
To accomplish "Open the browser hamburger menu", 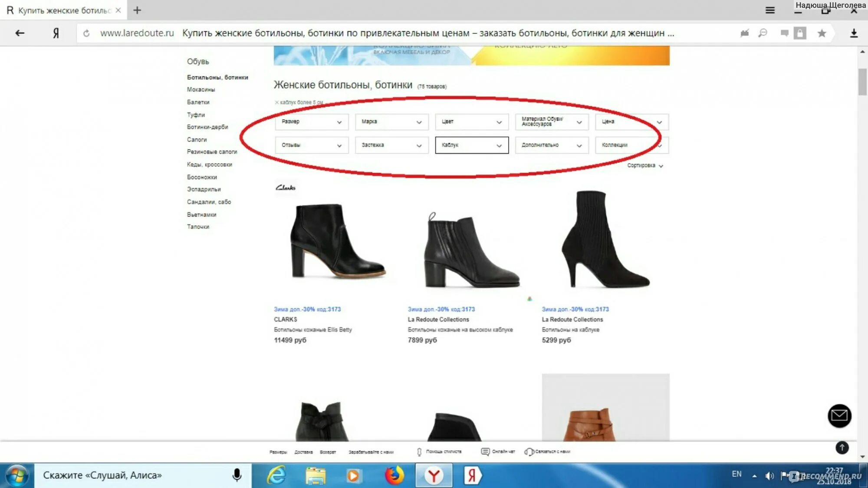I will [770, 10].
